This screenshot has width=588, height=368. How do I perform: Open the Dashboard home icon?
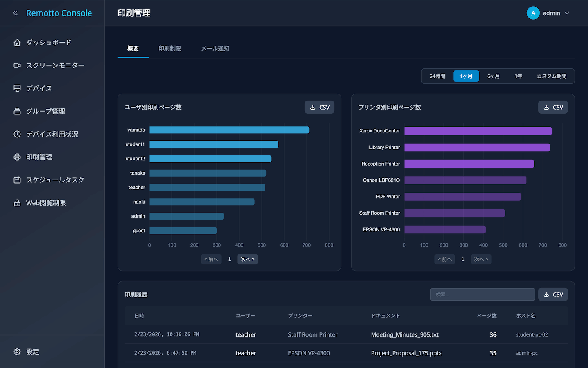click(17, 43)
